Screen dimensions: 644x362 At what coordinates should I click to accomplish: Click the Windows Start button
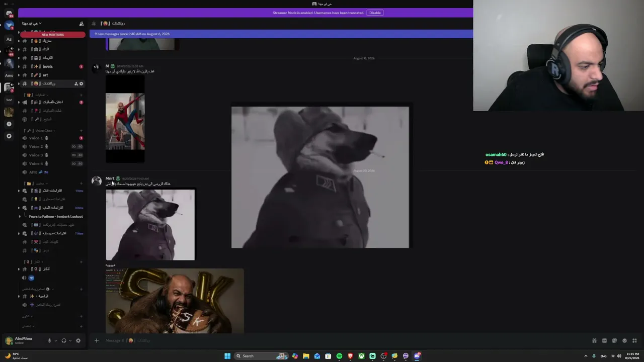(227, 356)
